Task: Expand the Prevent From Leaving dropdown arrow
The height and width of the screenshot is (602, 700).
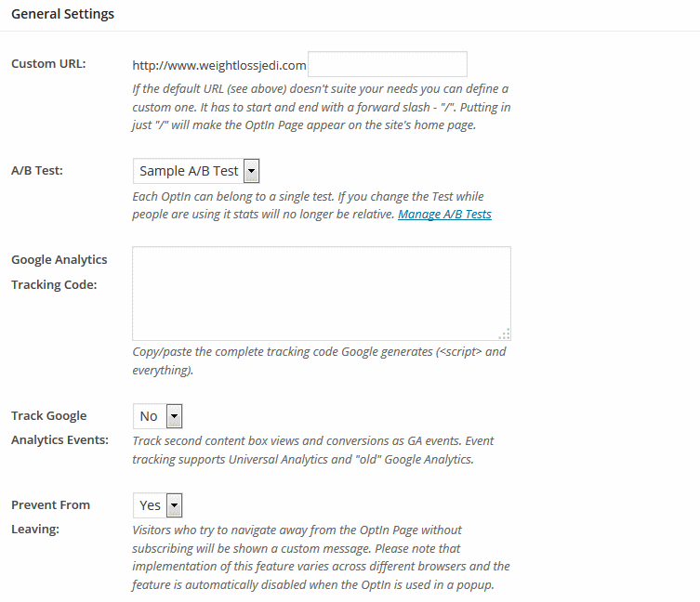Action: point(174,505)
